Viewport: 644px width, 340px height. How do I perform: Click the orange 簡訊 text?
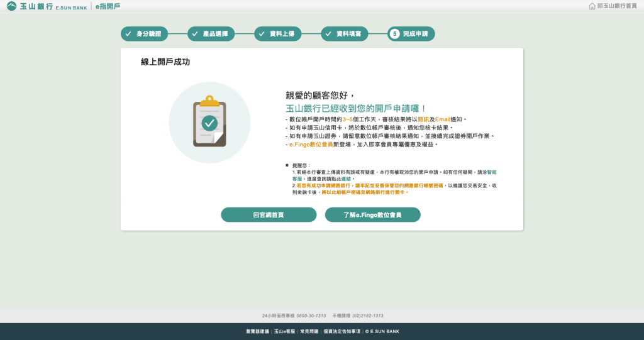(423, 119)
